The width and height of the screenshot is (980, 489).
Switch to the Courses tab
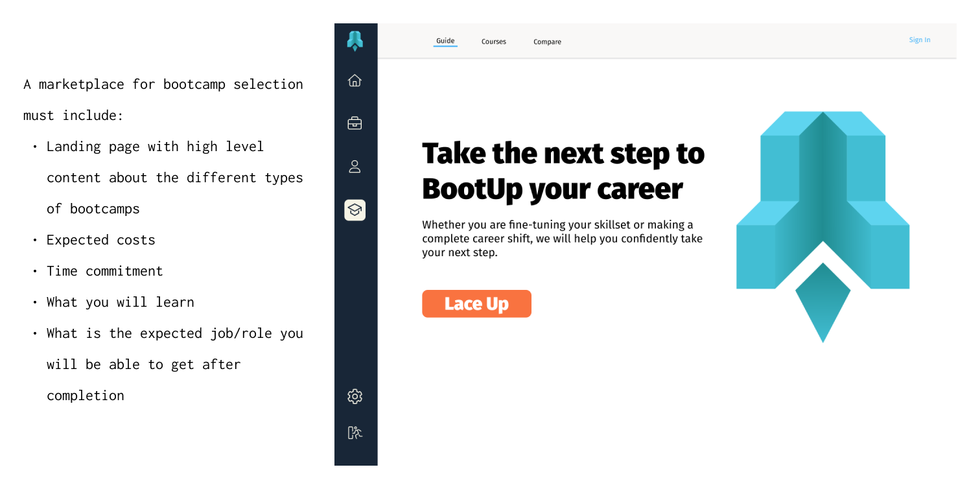pyautogui.click(x=494, y=42)
